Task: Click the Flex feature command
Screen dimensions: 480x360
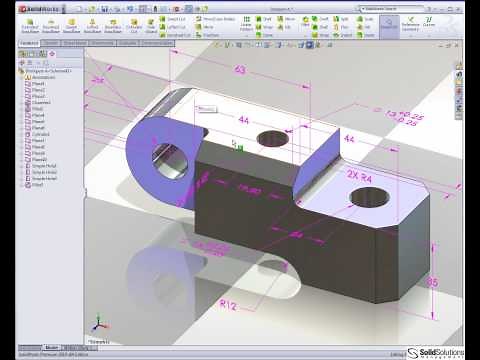Action: [x=341, y=27]
